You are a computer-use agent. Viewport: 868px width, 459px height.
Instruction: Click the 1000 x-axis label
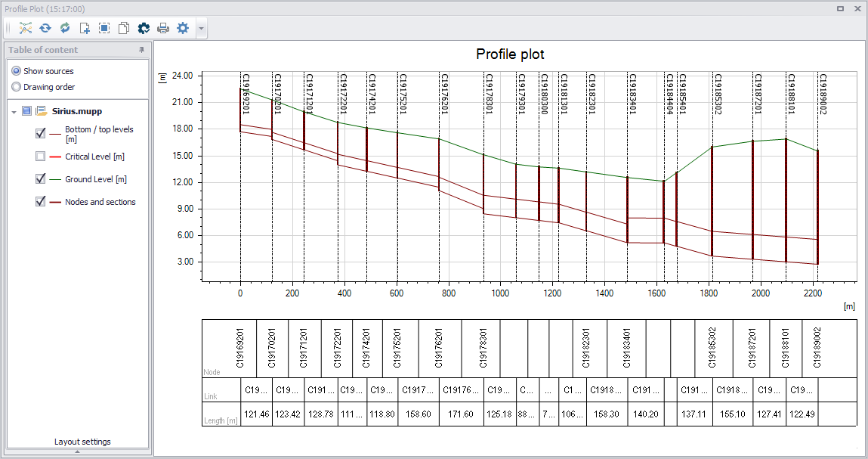500,293
